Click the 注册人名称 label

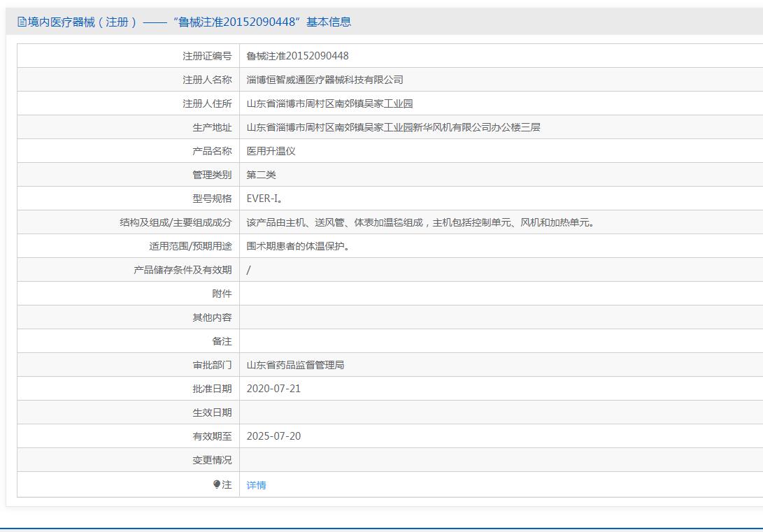coord(207,80)
